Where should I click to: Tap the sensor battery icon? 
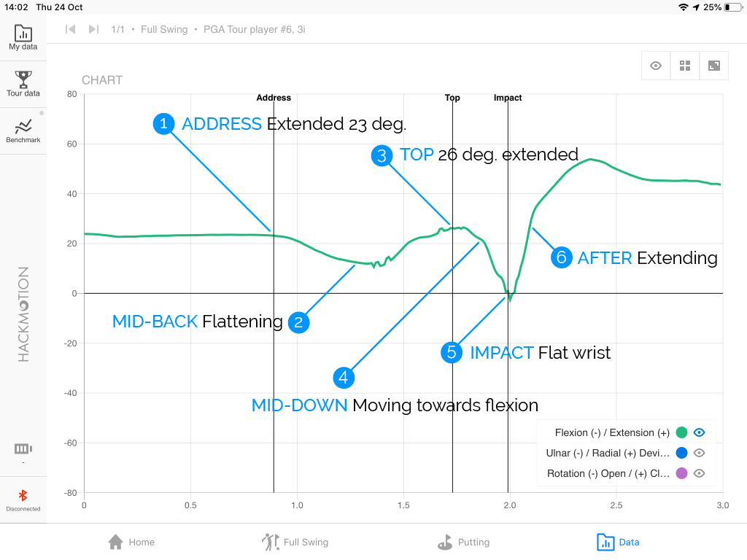tap(23, 448)
